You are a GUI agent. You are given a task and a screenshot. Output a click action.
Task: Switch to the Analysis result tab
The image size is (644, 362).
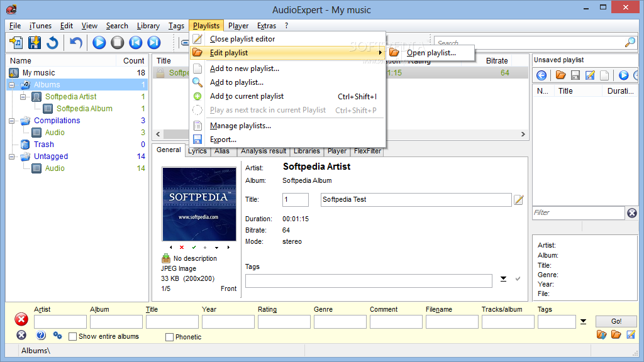(264, 151)
